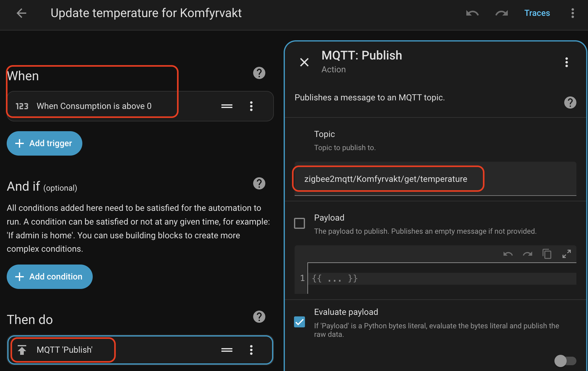Click the header undo icon
The height and width of the screenshot is (371, 588).
[472, 13]
